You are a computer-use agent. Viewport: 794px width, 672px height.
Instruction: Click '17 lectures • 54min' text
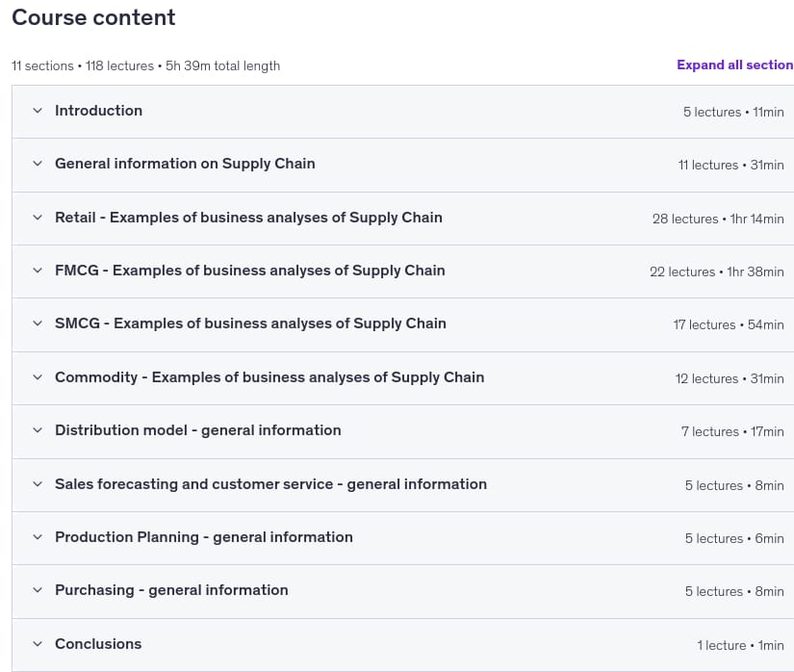click(729, 325)
